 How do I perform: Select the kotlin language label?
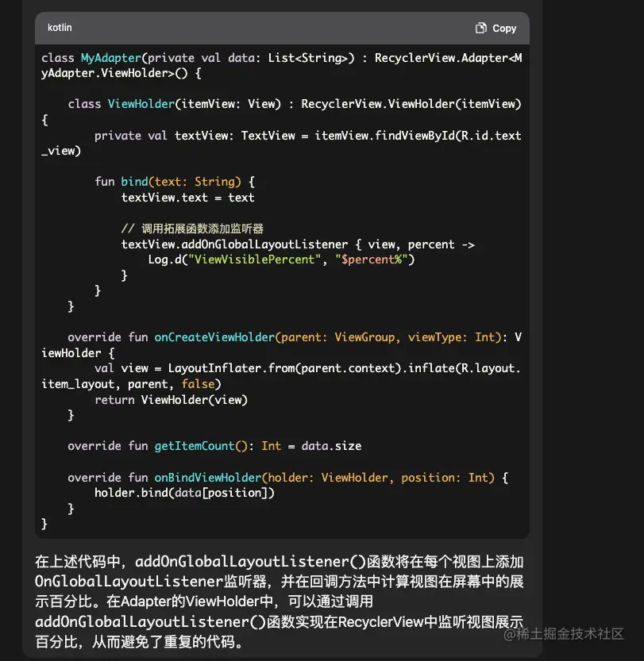coord(60,28)
